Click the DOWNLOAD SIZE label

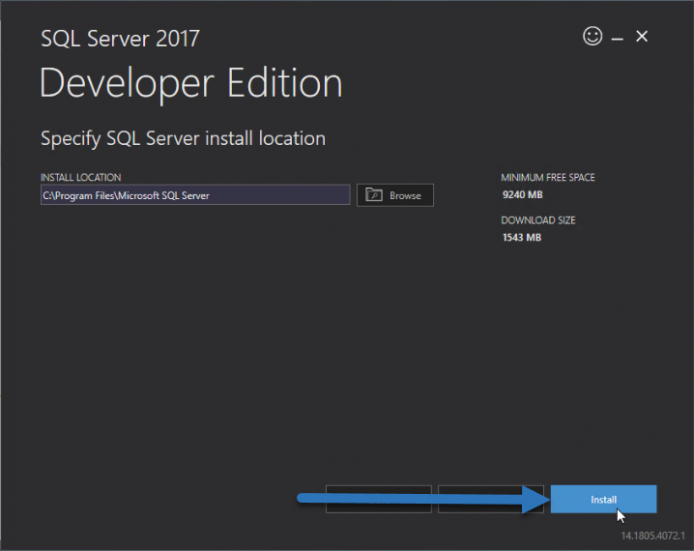(x=538, y=220)
